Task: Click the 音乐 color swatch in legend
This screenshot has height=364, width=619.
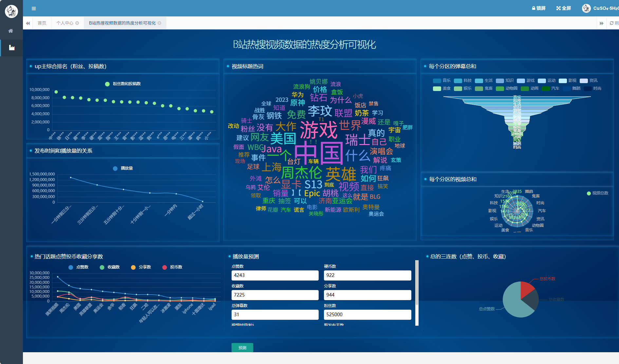Action: click(x=437, y=81)
